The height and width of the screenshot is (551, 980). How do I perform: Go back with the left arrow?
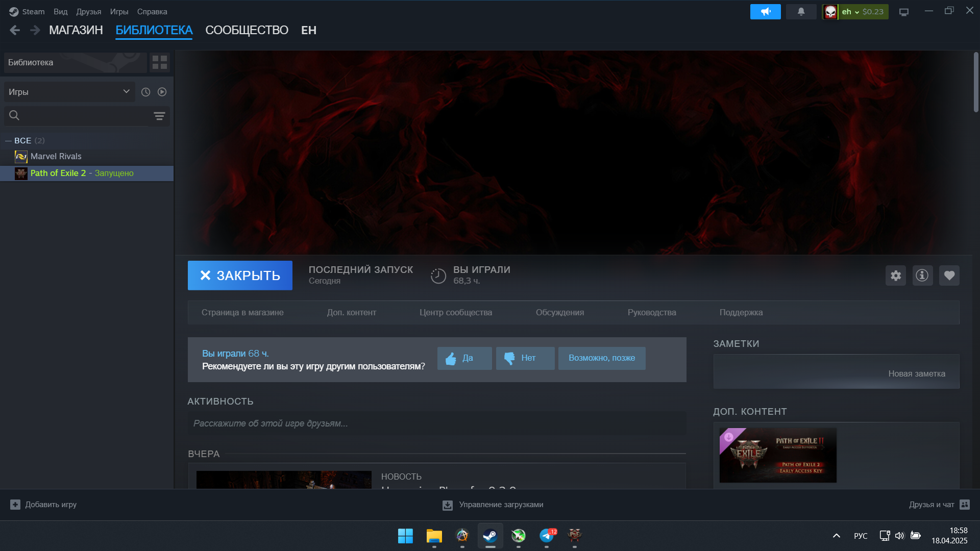click(15, 30)
